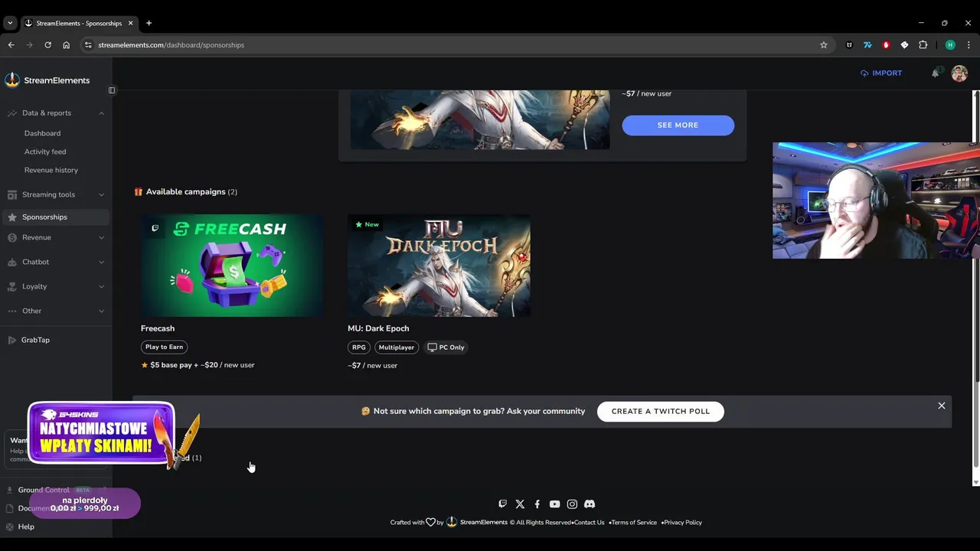
Task: Click the tab search dropdown arrow
Action: pos(10,23)
